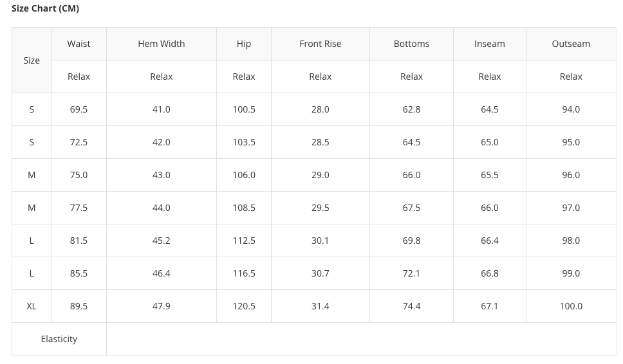This screenshot has width=623, height=364.
Task: Click the 112.5 hip measurement
Action: pos(244,241)
